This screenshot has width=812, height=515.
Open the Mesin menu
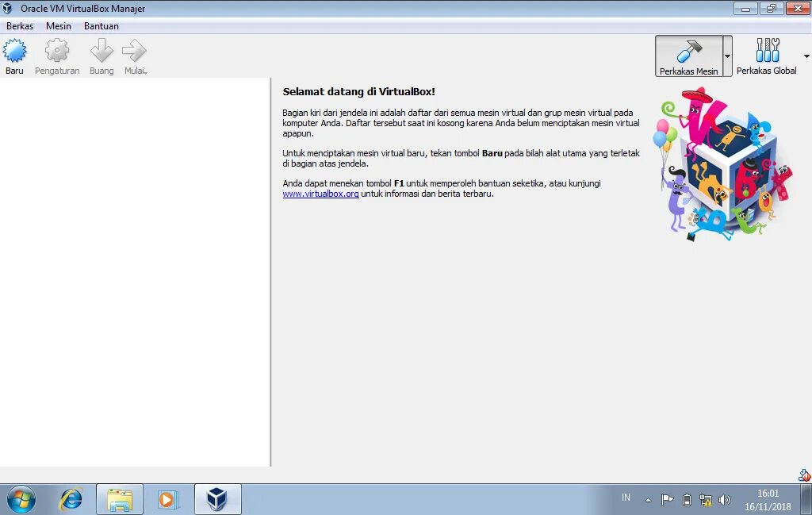click(x=59, y=26)
